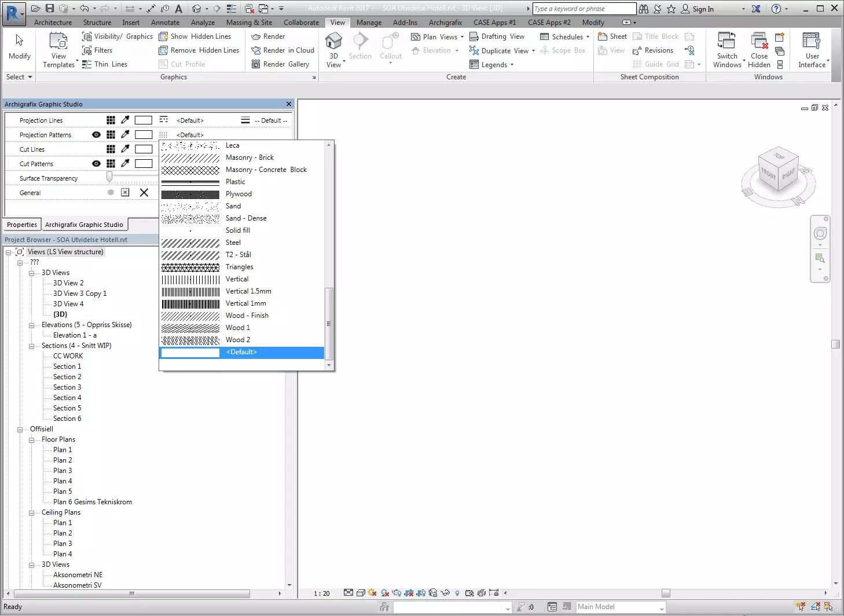Switch to the Properties panel tab
This screenshot has width=844, height=616.
pyautogui.click(x=22, y=225)
